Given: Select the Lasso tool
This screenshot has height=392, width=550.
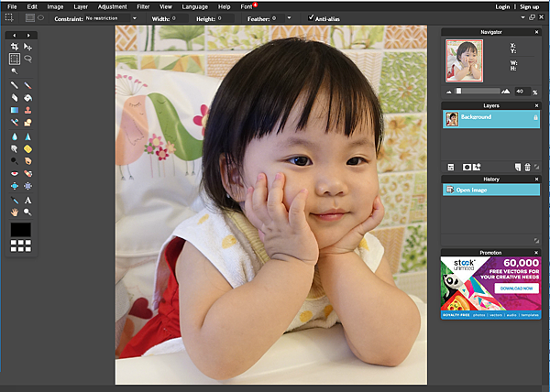Looking at the screenshot, I should click(x=28, y=59).
